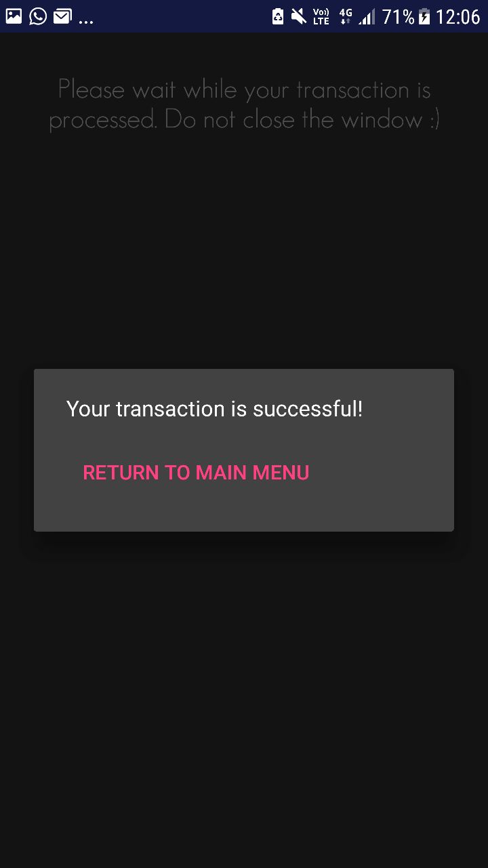Tap the charging battery icon

coord(424,16)
